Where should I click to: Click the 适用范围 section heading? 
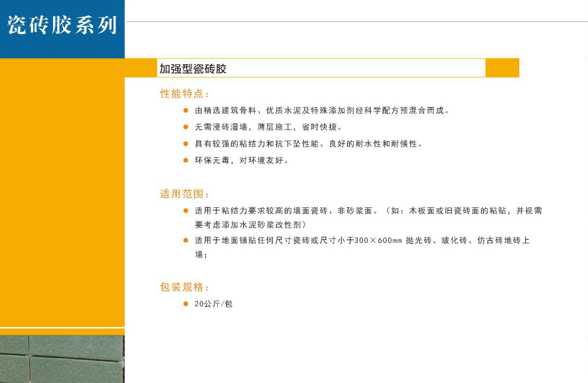[185, 194]
